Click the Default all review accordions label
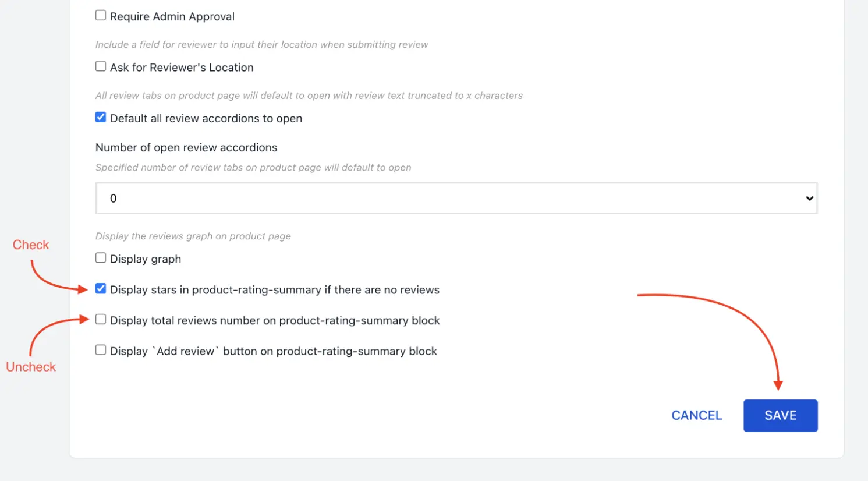The height and width of the screenshot is (481, 868). coord(206,118)
